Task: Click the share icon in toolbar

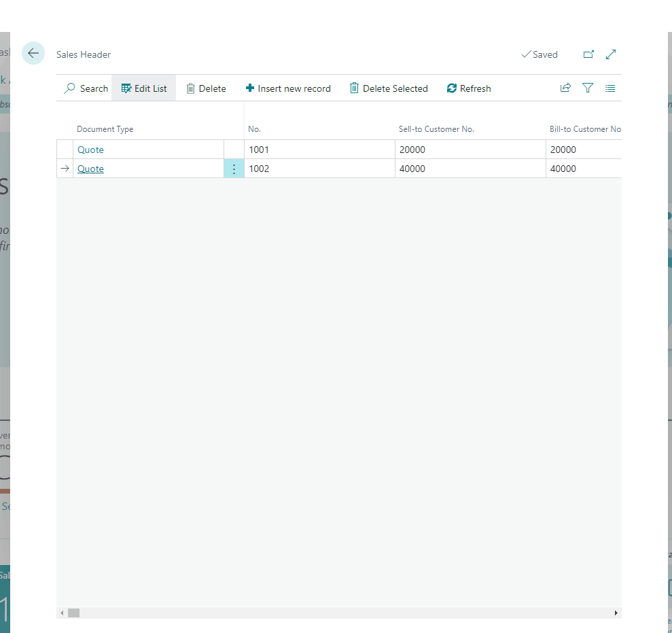Action: [565, 88]
